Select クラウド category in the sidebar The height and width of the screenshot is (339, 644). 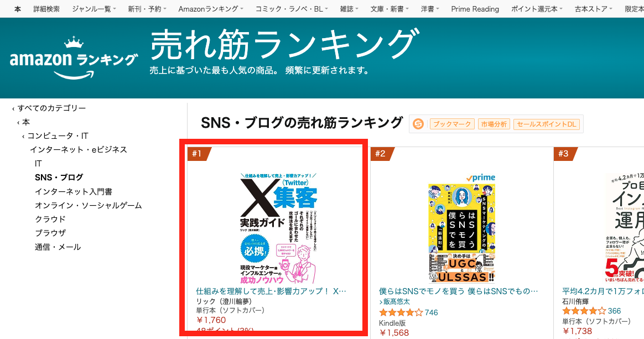tap(50, 219)
